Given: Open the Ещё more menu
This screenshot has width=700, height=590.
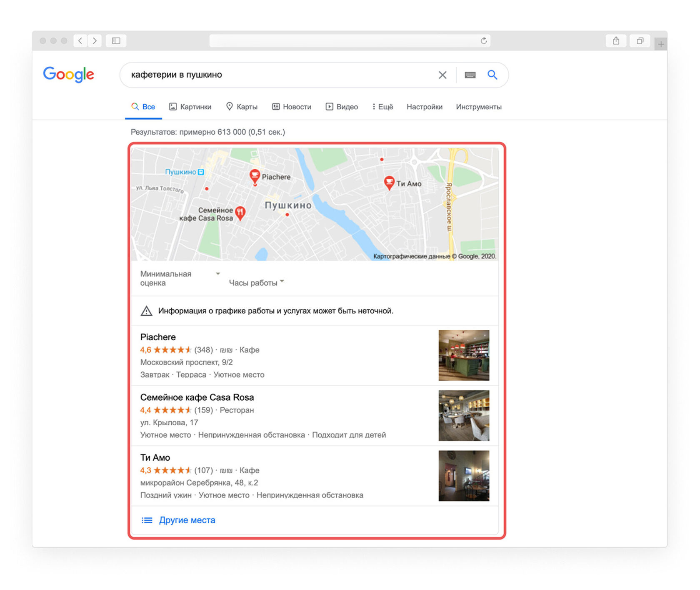Looking at the screenshot, I should [382, 107].
